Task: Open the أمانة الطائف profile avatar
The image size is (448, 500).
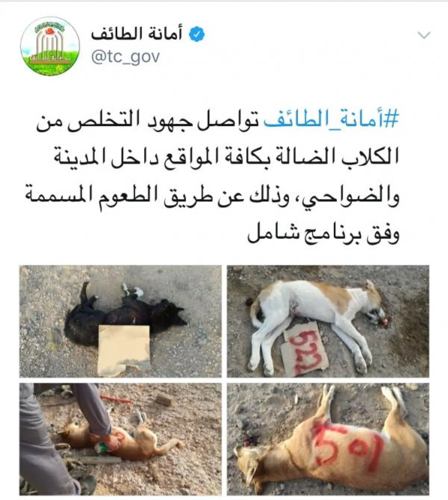Action: 50,45
